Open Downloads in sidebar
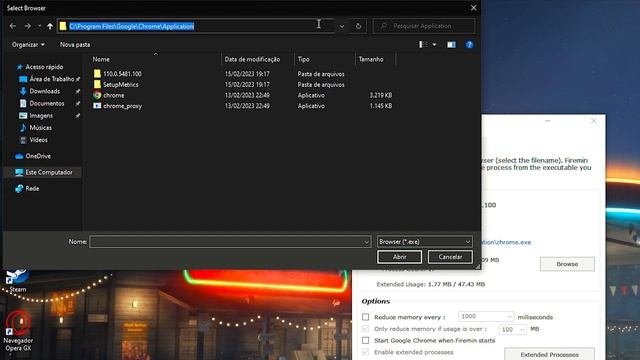The height and width of the screenshot is (360, 640). [44, 91]
